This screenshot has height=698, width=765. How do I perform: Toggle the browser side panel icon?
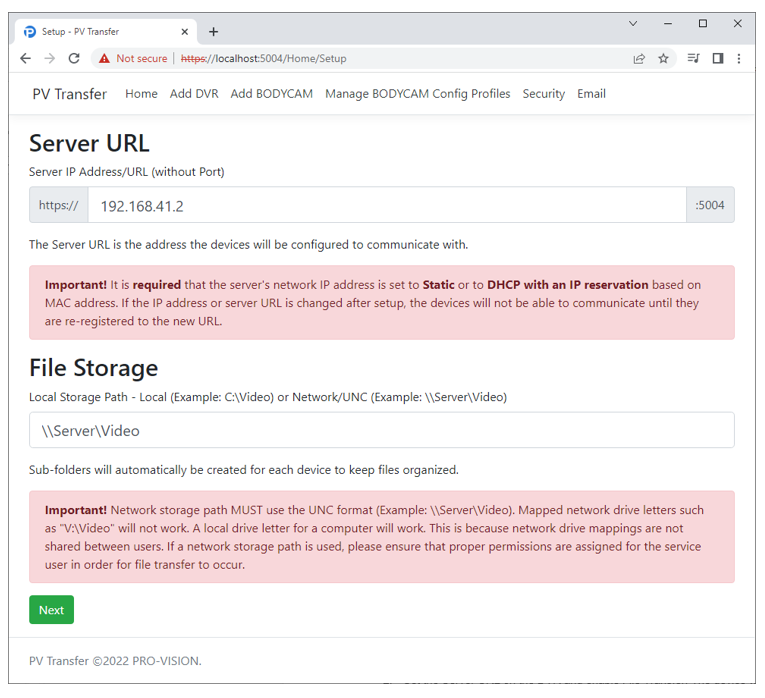(x=718, y=59)
